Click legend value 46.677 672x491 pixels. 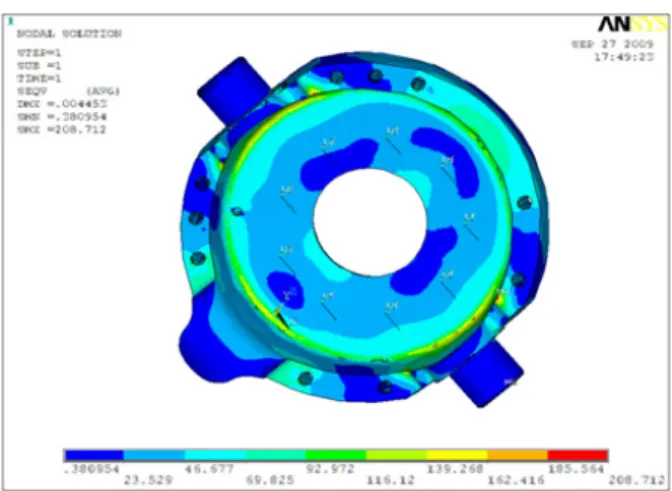point(210,469)
